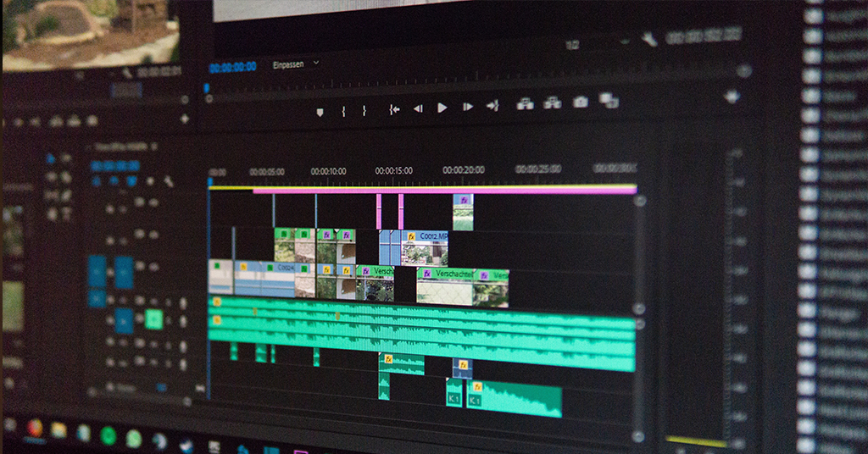The height and width of the screenshot is (454, 868).
Task: Select the large K1 audio clip at bottom
Action: pos(515,399)
